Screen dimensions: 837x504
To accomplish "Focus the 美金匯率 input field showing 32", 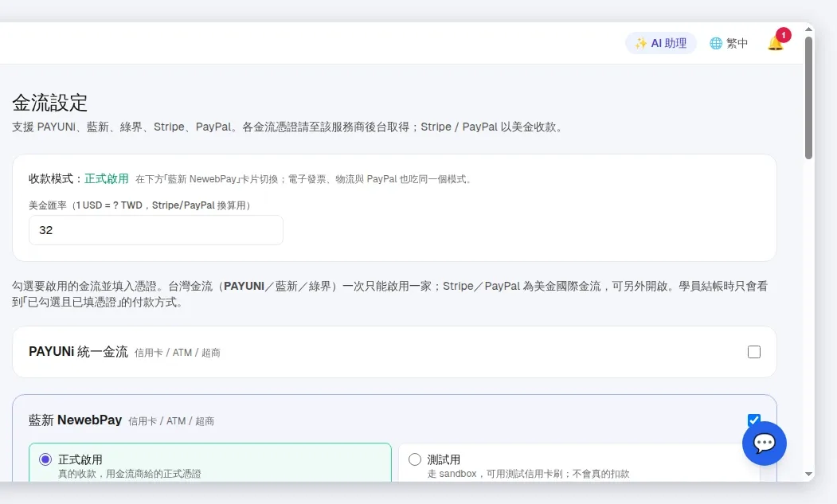I will click(x=156, y=230).
